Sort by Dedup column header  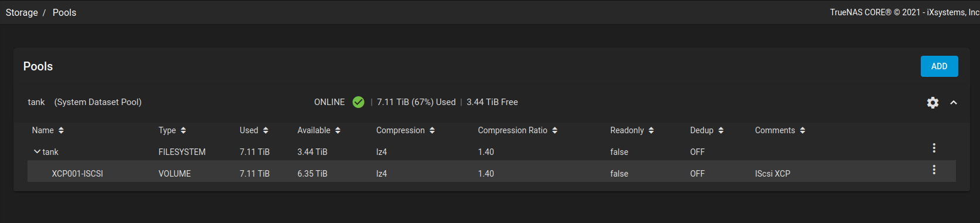[707, 130]
